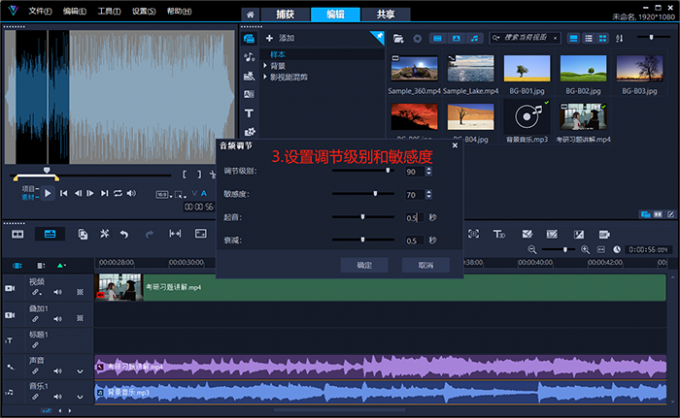This screenshot has width=680, height=418.
Task: Click the fit project in timeline icon
Action: point(603,249)
